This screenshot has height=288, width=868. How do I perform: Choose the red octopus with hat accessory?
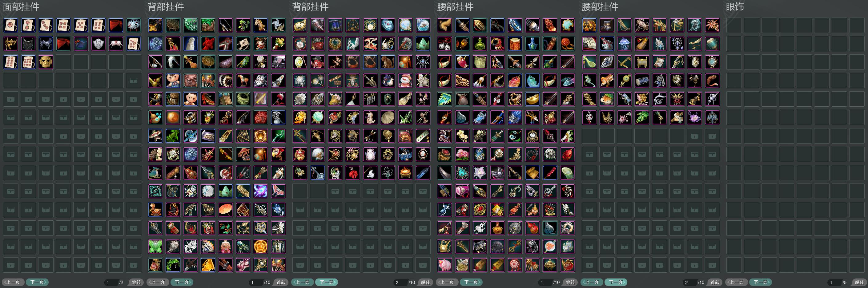[x=317, y=62]
